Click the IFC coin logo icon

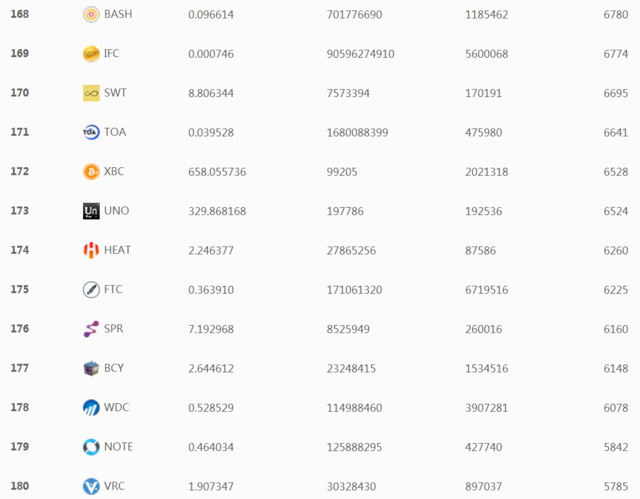tap(91, 54)
